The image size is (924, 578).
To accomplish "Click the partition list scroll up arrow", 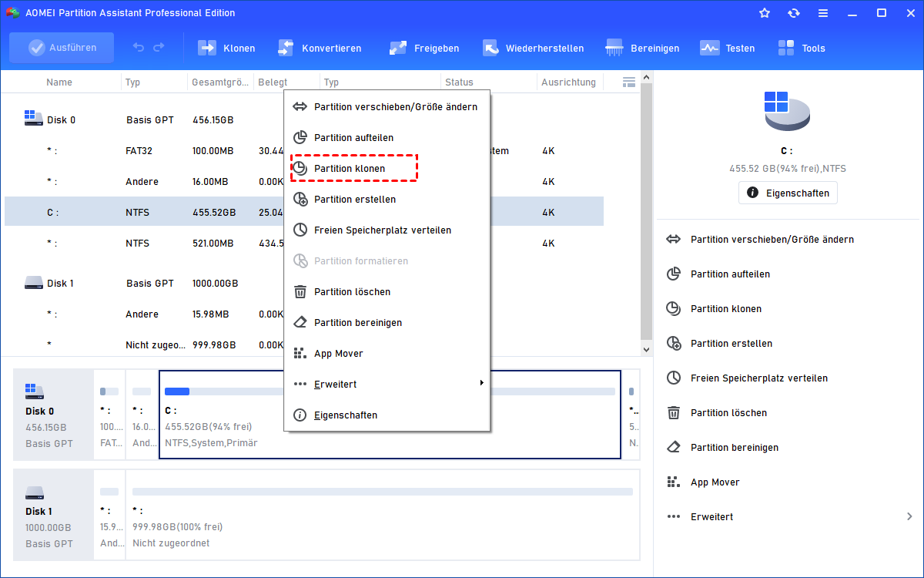I will 646,76.
